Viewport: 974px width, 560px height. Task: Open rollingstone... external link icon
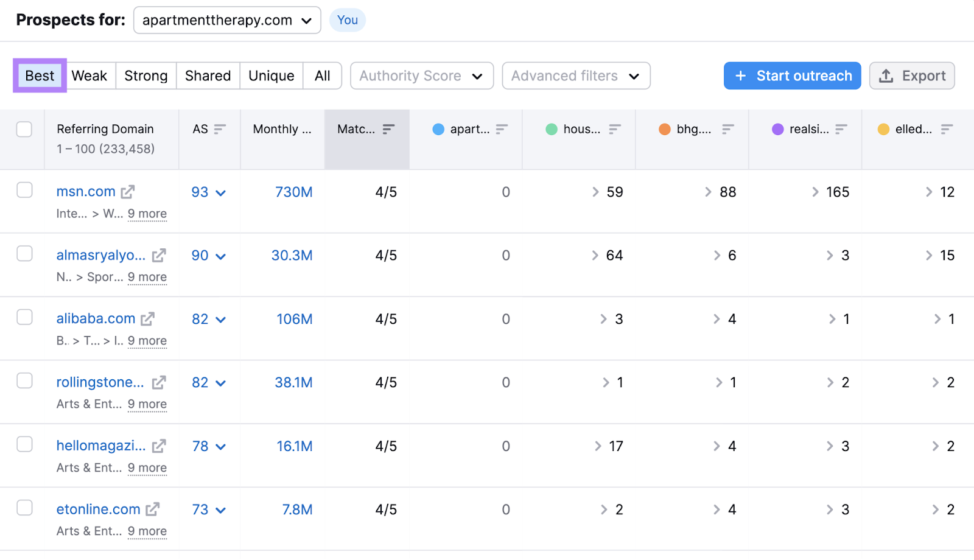click(x=158, y=383)
